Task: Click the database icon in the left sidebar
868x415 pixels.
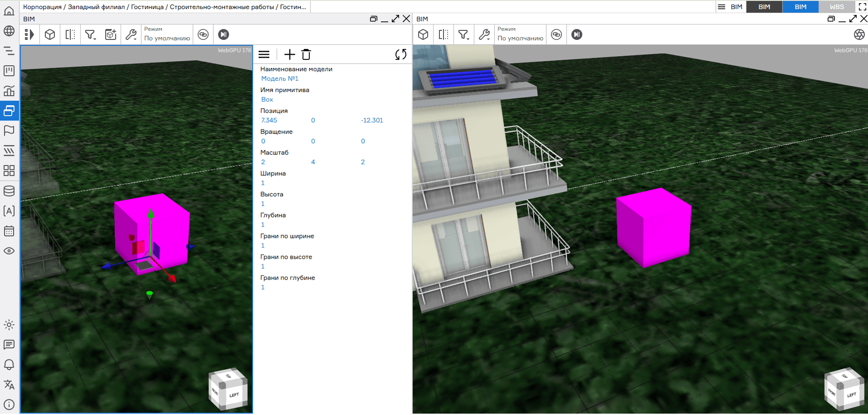Action: click(x=9, y=191)
